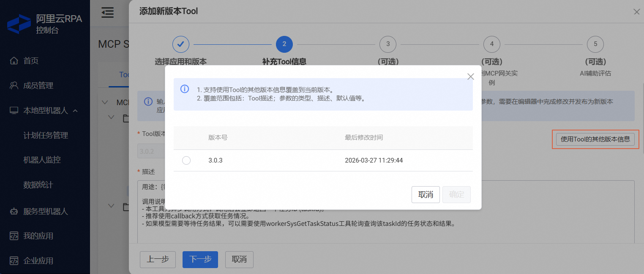Click step 5 circle AI辅助评估
The image size is (644, 274).
(x=595, y=44)
